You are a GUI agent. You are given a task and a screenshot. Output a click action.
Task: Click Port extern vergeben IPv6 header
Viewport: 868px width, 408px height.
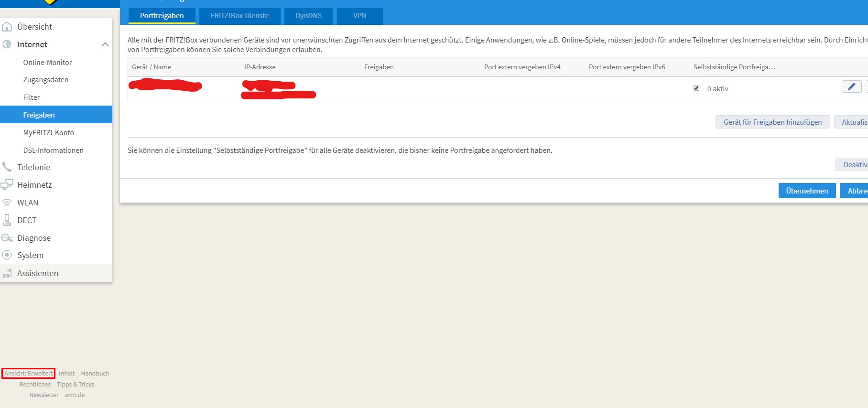click(x=627, y=67)
